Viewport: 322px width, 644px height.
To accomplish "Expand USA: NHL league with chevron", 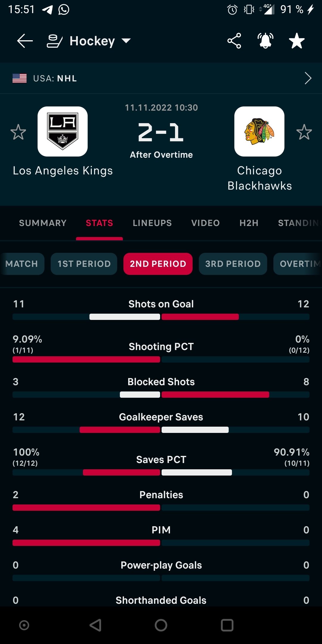I will pyautogui.click(x=308, y=78).
